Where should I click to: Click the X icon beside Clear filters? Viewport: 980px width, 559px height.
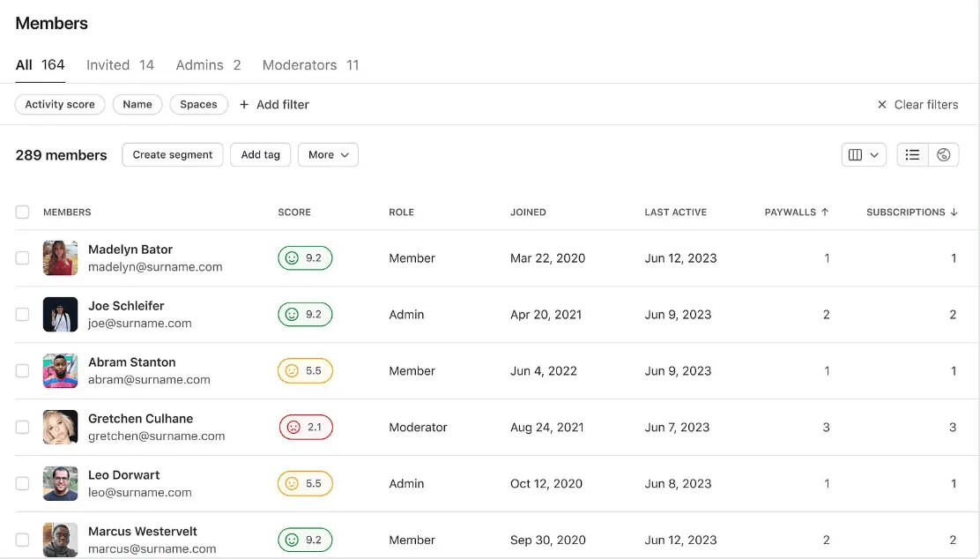pyautogui.click(x=881, y=105)
